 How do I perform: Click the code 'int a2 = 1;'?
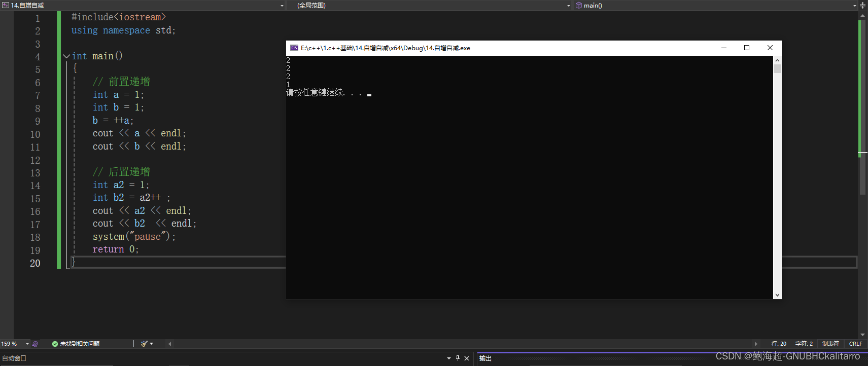(121, 185)
